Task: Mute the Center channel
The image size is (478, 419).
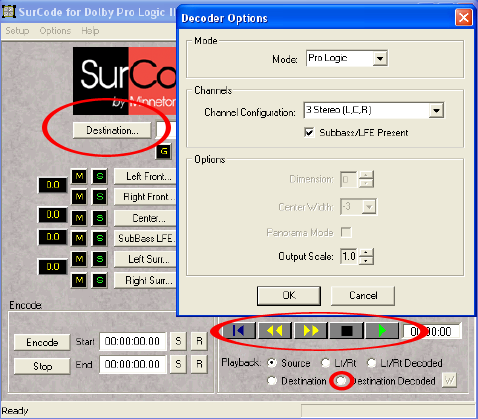Action: pos(79,218)
